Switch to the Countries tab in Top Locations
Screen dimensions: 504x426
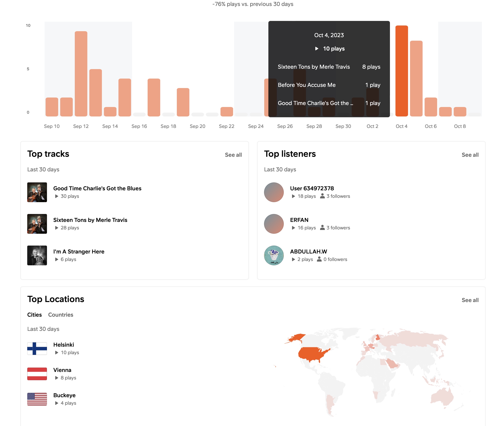coord(61,315)
